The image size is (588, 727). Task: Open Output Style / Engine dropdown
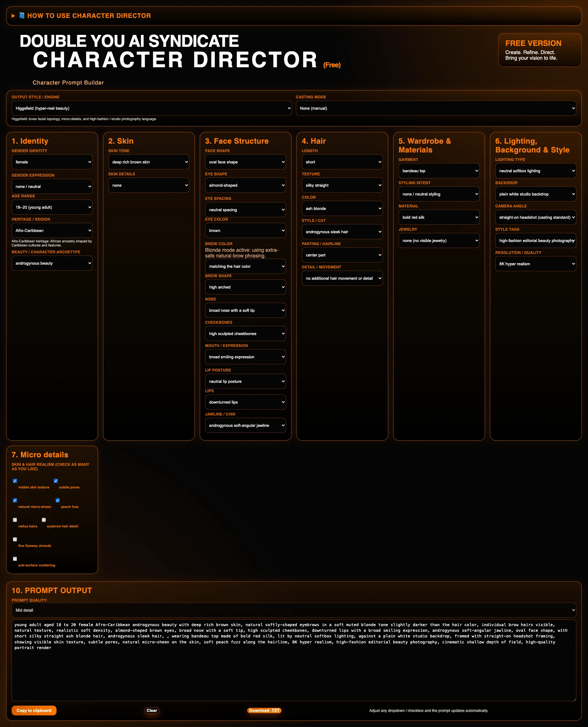click(x=152, y=108)
